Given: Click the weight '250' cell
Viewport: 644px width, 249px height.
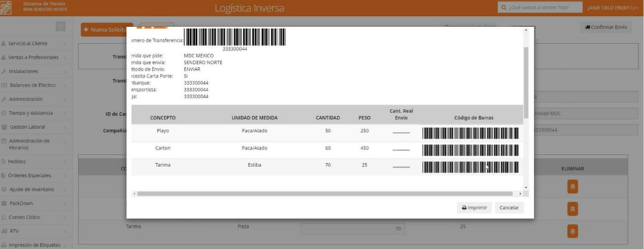Looking at the screenshot, I should (x=365, y=131).
